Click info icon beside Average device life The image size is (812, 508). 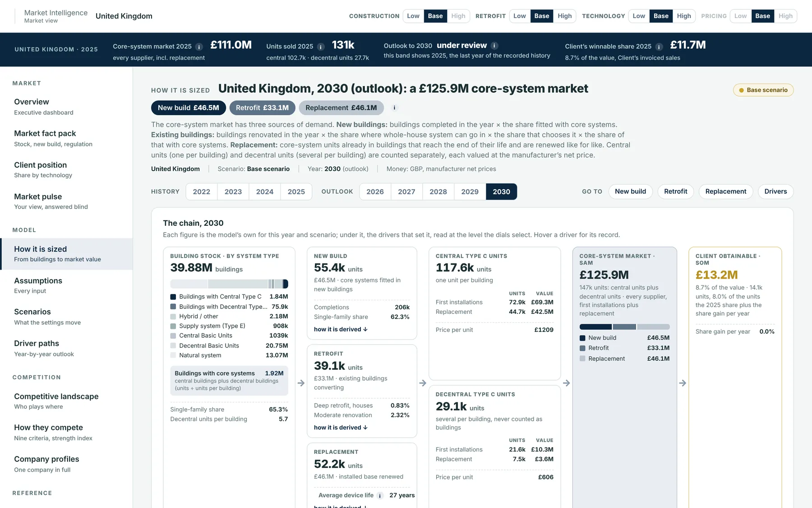click(x=380, y=495)
